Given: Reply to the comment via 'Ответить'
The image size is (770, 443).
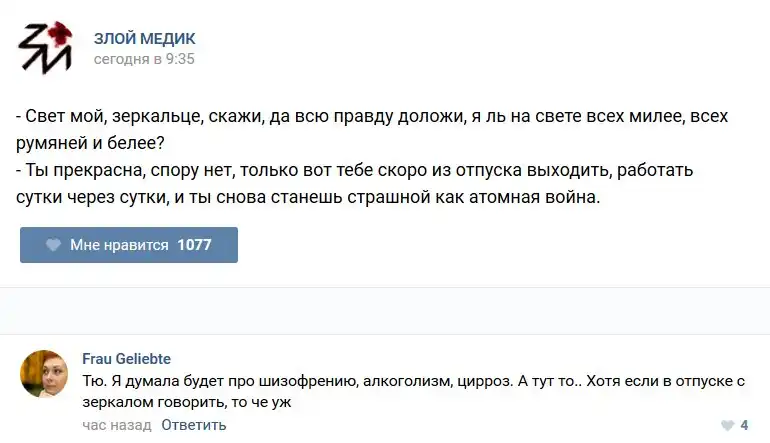Looking at the screenshot, I should [x=194, y=425].
